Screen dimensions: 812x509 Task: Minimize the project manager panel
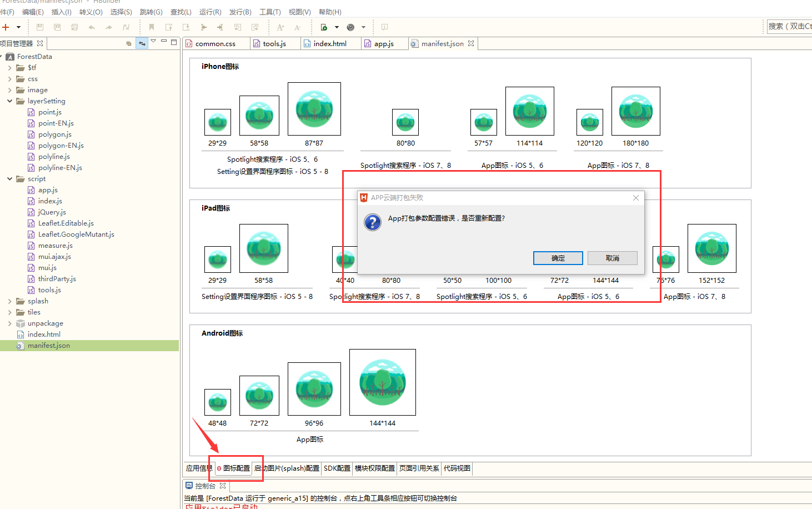click(x=164, y=42)
